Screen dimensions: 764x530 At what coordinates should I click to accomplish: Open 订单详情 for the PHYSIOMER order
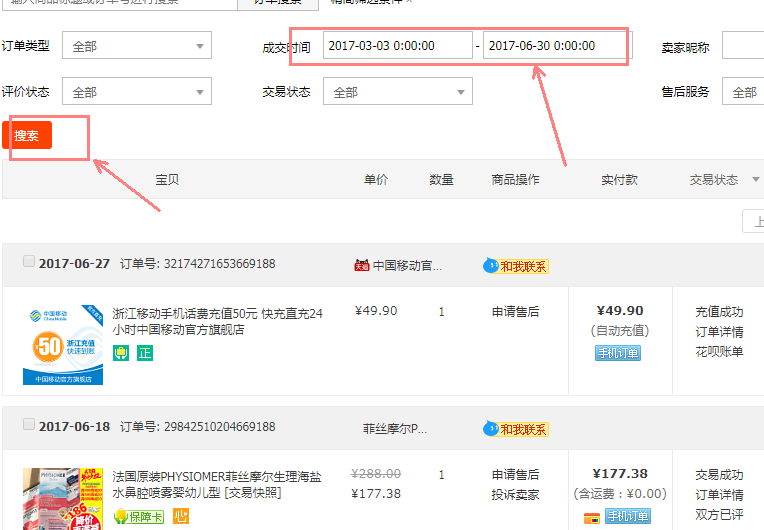(719, 495)
